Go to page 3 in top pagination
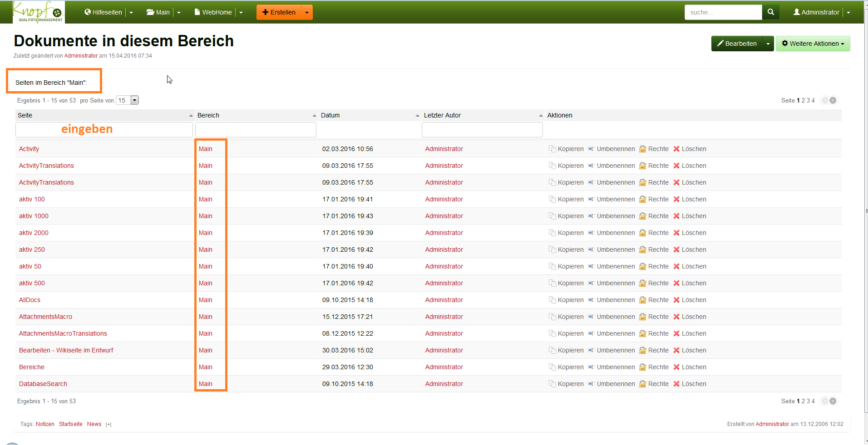The image size is (868, 445). (808, 100)
